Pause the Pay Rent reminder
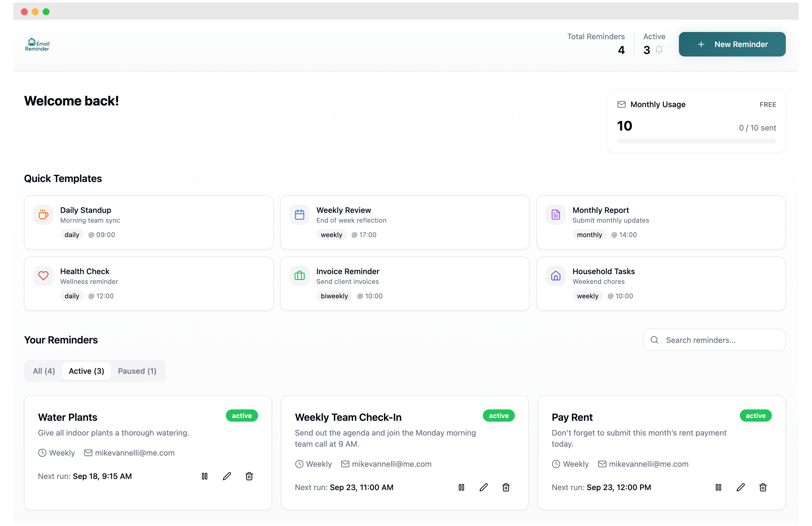This screenshot has width=812, height=526. (x=718, y=487)
